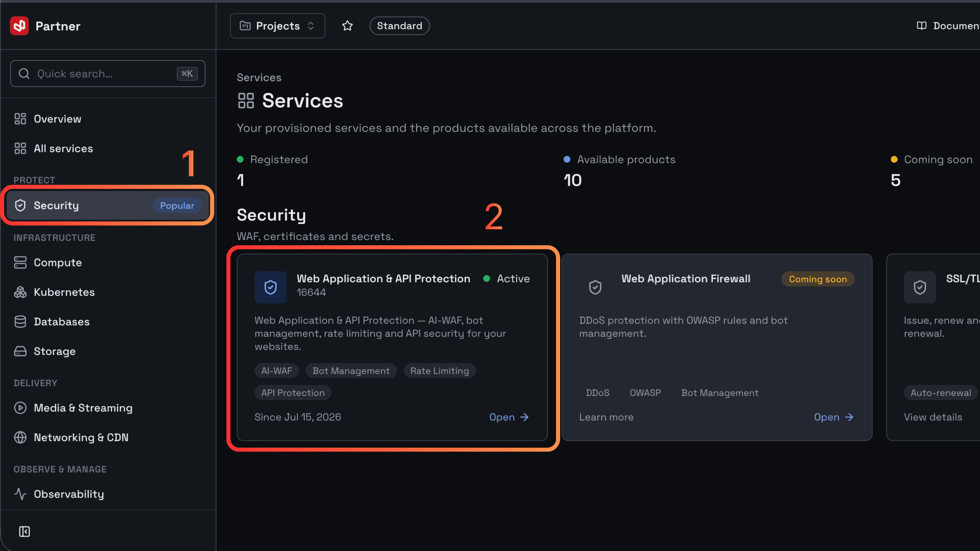Open the Web Application Firewall card

click(833, 417)
